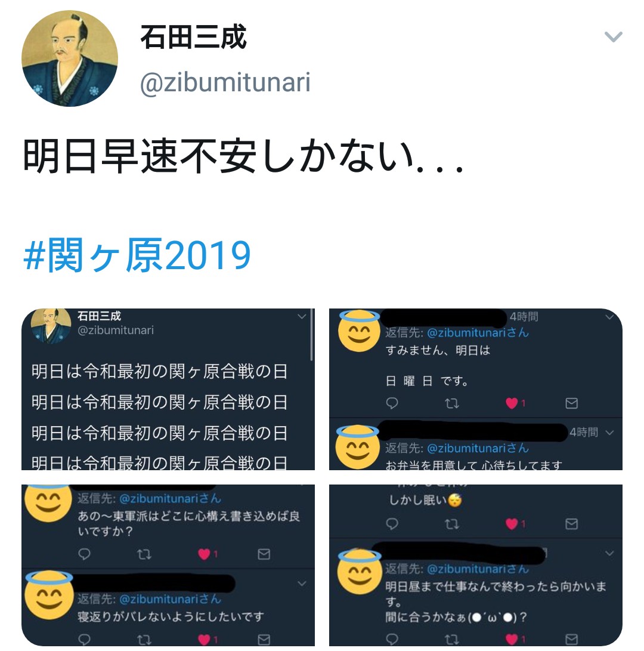Open the @zibumitunari handle under 石田三成
The height and width of the screenshot is (651, 644).
(225, 82)
